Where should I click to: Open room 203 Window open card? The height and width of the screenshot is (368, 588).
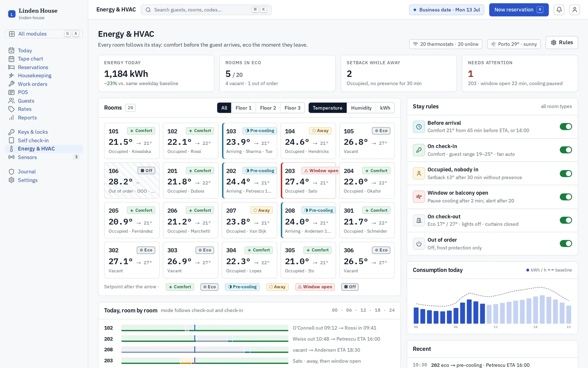[x=308, y=180]
